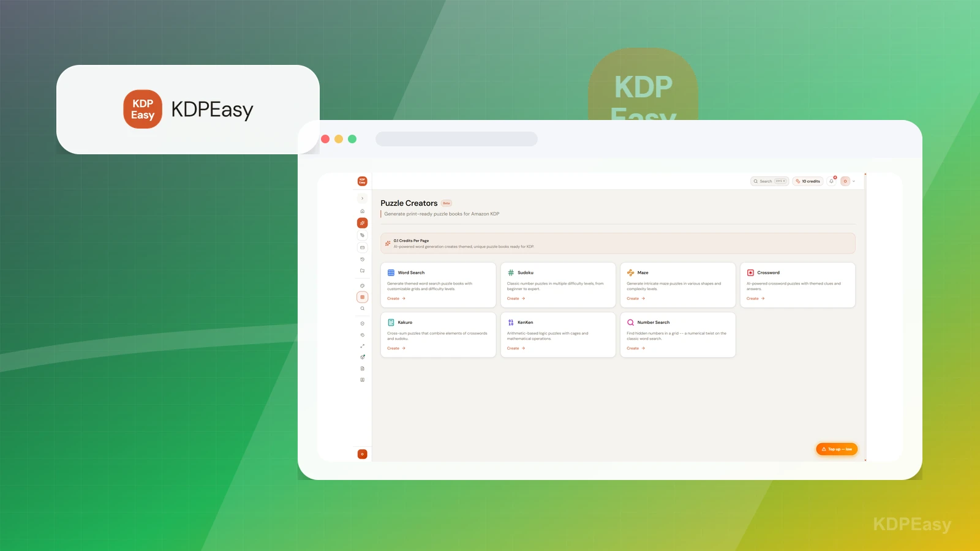The image size is (980, 551).
Task: Click the Crossword card icon
Action: click(x=750, y=272)
